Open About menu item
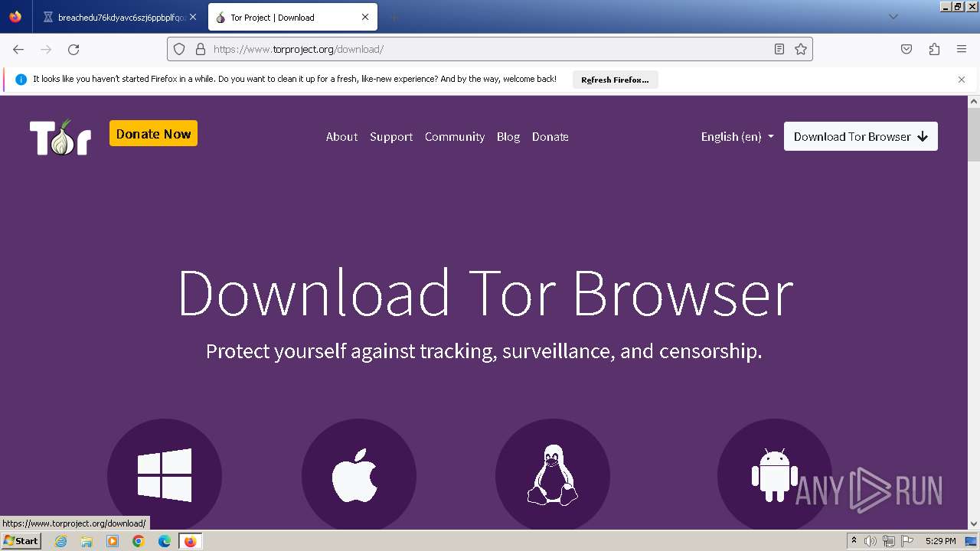 341,136
